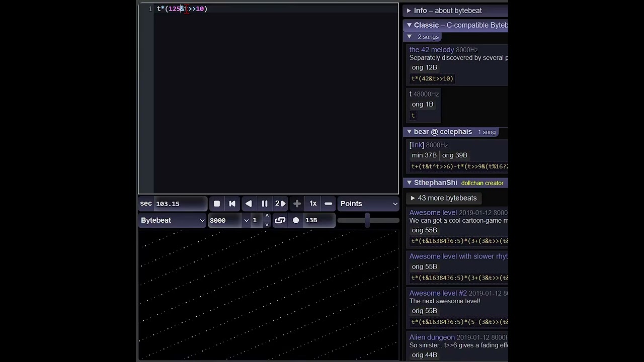644x362 pixels.
Task: Collapse the 2 songs list
Action: tap(423, 37)
